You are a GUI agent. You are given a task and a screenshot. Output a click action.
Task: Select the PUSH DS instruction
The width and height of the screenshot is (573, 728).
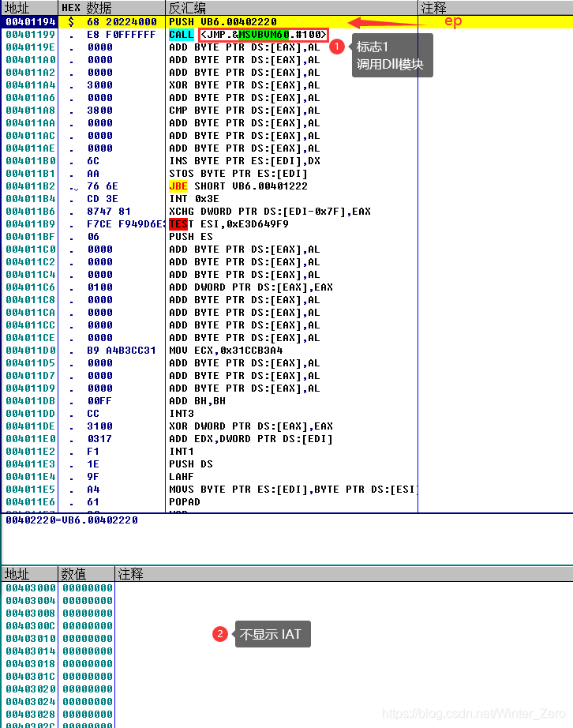pyautogui.click(x=191, y=463)
